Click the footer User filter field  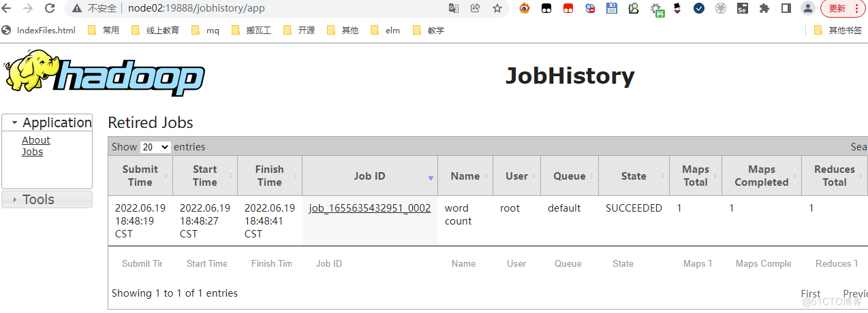point(517,263)
